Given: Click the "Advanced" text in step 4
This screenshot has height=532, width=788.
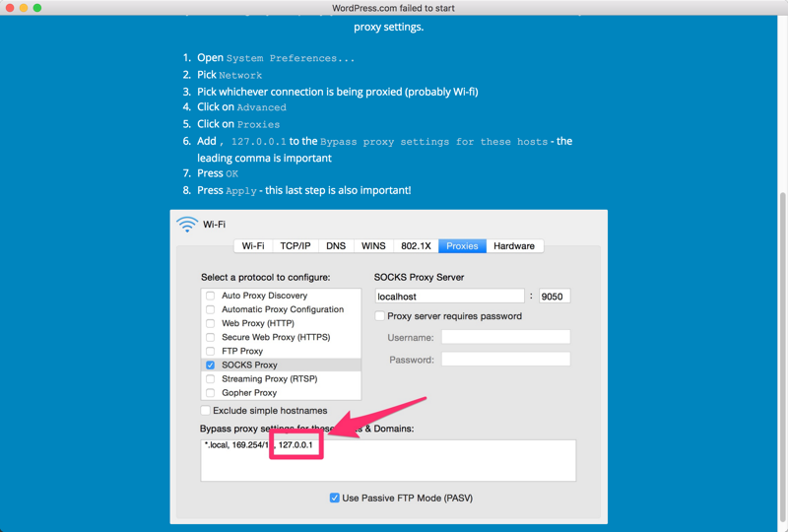Looking at the screenshot, I should pyautogui.click(x=262, y=107).
